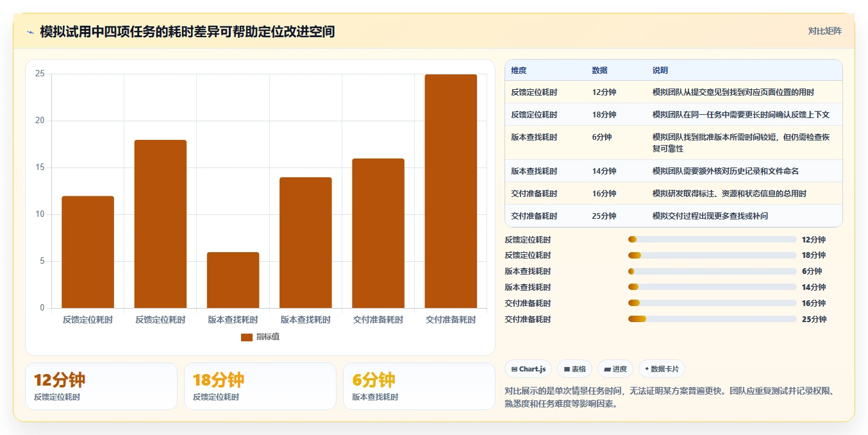
Task: Click the progress bar for 25分钟
Action: tap(712, 319)
